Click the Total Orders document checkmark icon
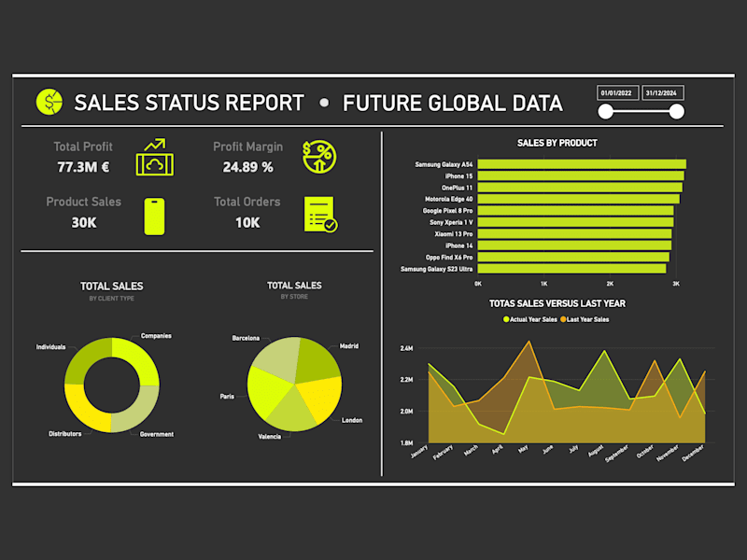This screenshot has height=560, width=747. click(x=320, y=215)
